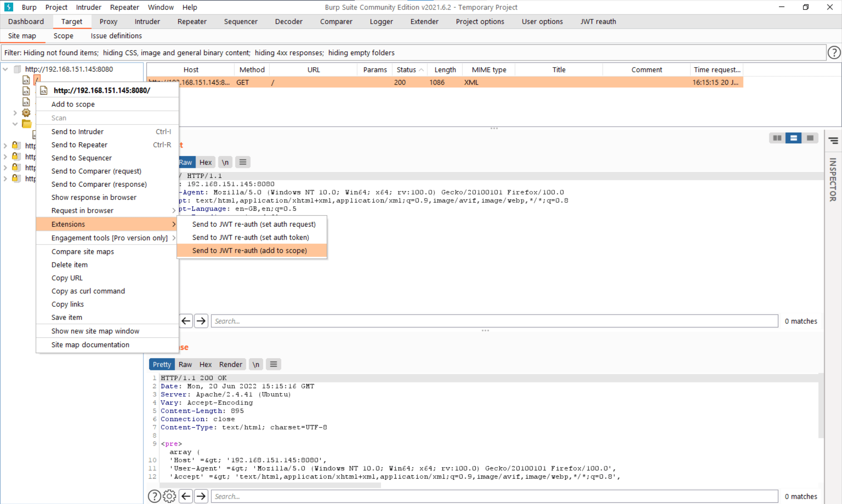This screenshot has width=842, height=504.
Task: Select the side-by-side split layout icon
Action: point(777,138)
